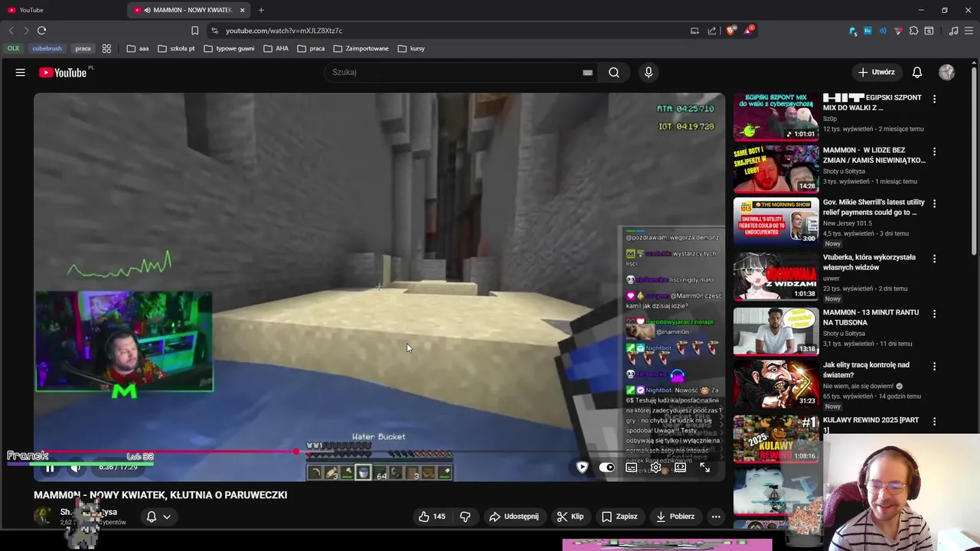The width and height of the screenshot is (980, 551).
Task: Click the share page icon in address bar
Action: point(712,31)
